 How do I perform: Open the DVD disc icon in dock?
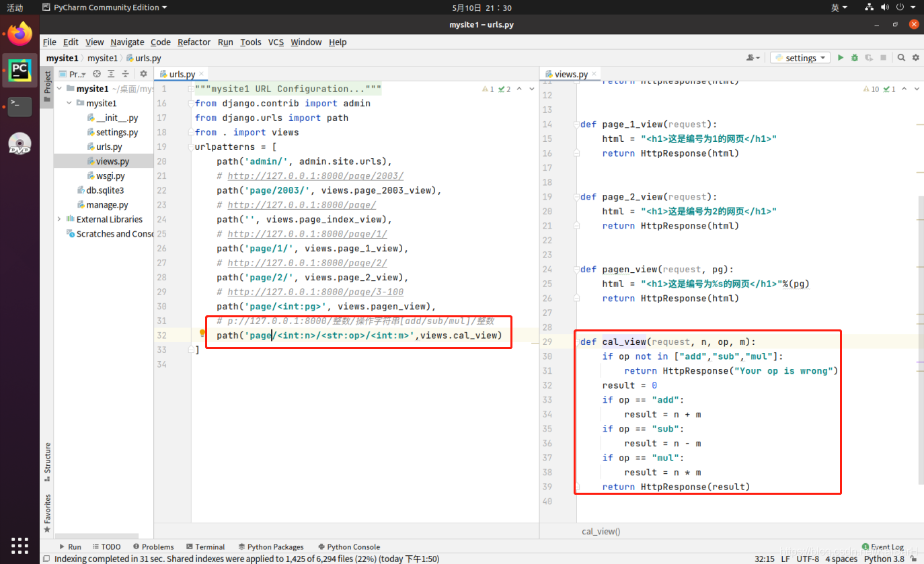(x=20, y=143)
